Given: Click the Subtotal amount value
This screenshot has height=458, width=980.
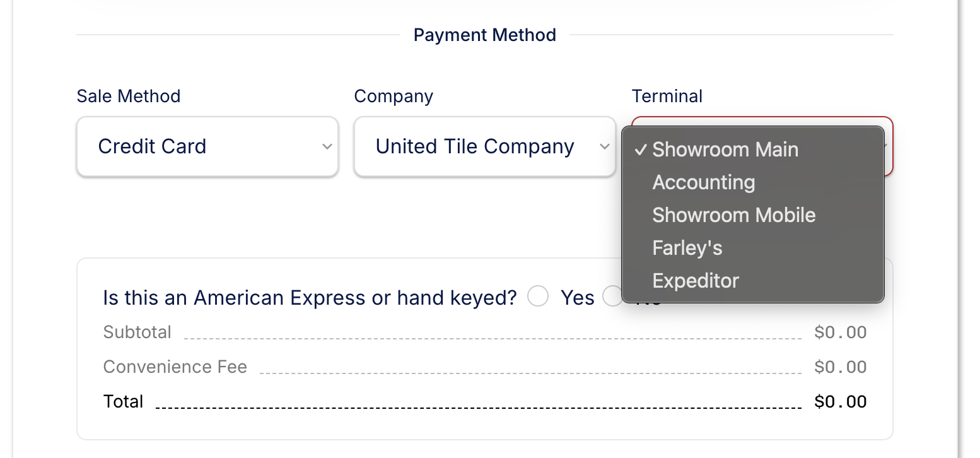Looking at the screenshot, I should tap(840, 332).
